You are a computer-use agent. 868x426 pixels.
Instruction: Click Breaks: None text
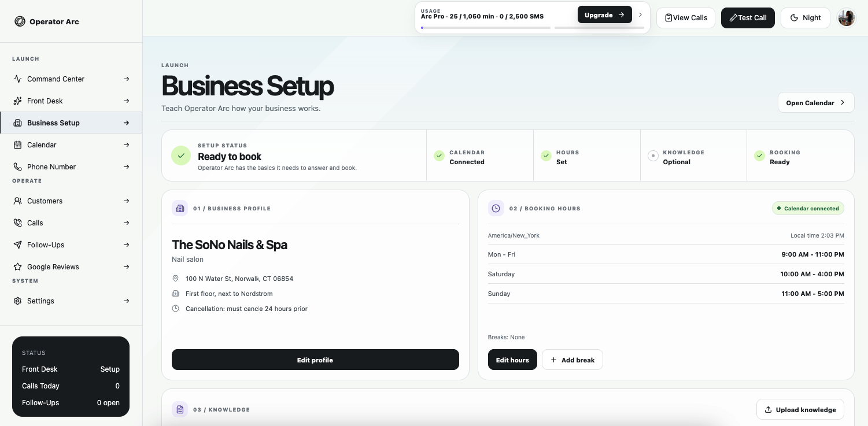point(507,337)
